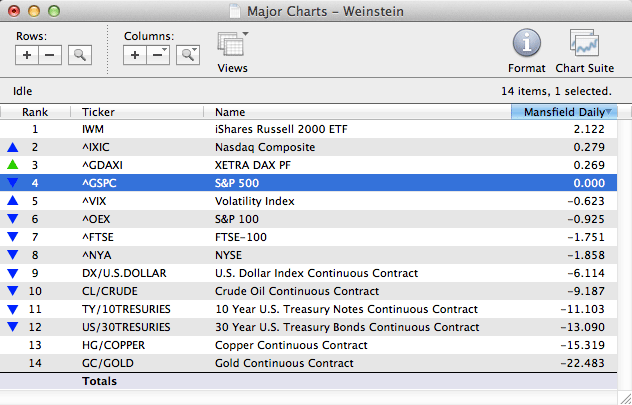
Task: Select the CL/CRUDE Crude Oil row
Action: 300,291
